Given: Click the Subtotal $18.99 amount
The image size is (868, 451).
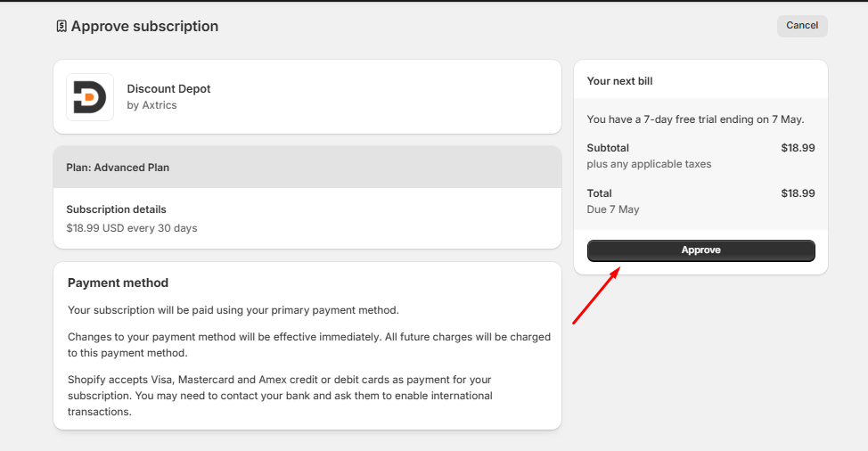Looking at the screenshot, I should 798,148.
